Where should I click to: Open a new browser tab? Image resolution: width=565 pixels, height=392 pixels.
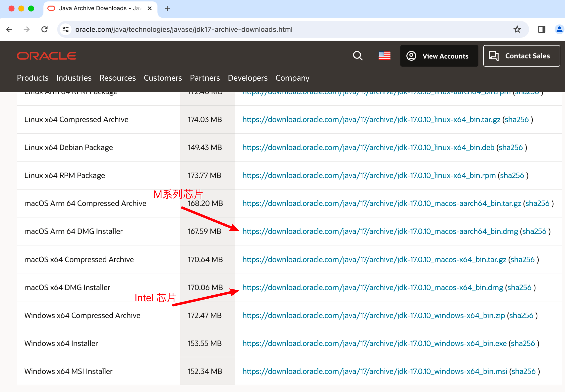(167, 8)
